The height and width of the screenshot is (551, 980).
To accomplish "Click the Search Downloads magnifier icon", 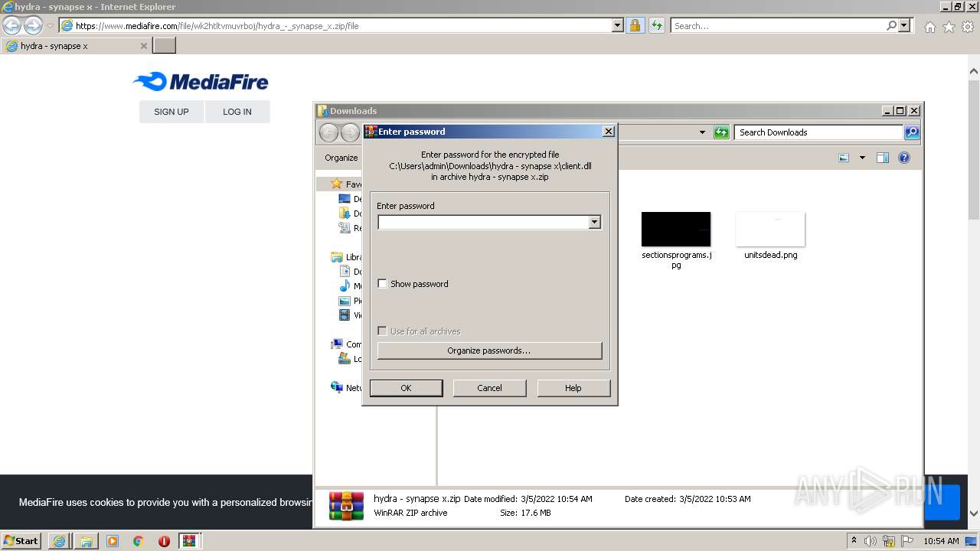I will tap(911, 132).
